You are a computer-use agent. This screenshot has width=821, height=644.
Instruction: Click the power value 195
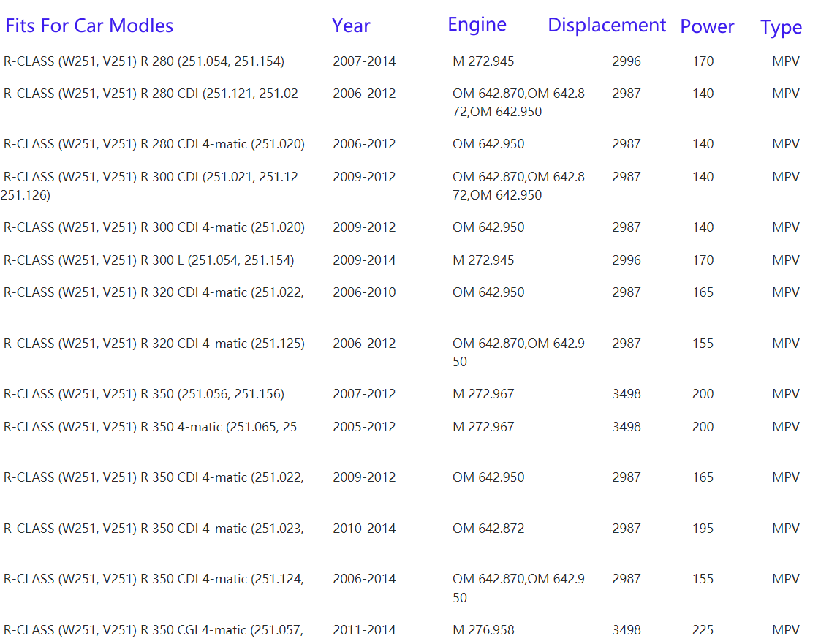[x=703, y=529]
